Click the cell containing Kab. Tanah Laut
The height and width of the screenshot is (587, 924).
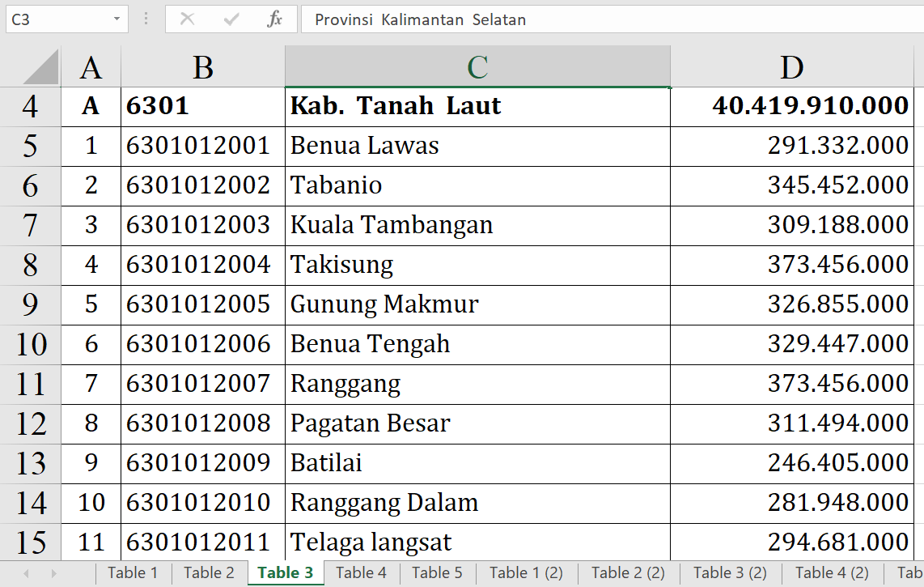coord(477,106)
